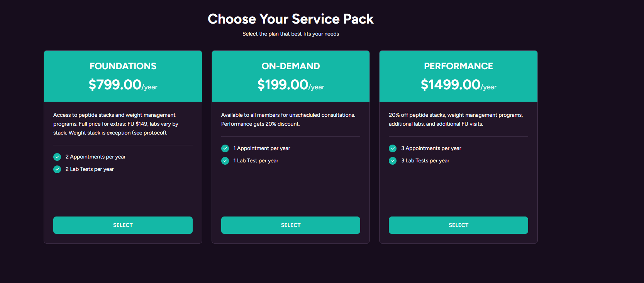This screenshot has width=644, height=283.
Task: Click the Foundations description about peptide stacks access
Action: 116,124
